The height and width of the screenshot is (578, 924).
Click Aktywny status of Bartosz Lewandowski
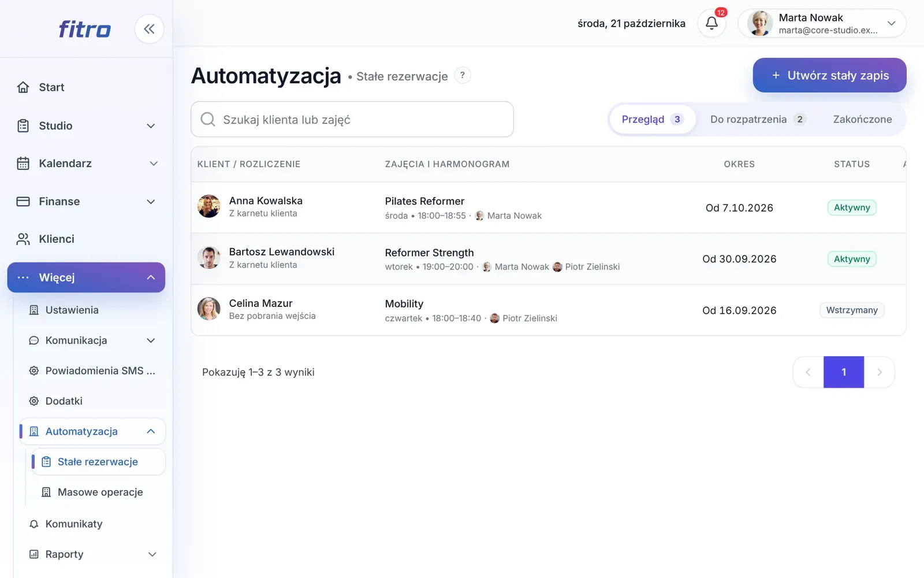point(852,259)
